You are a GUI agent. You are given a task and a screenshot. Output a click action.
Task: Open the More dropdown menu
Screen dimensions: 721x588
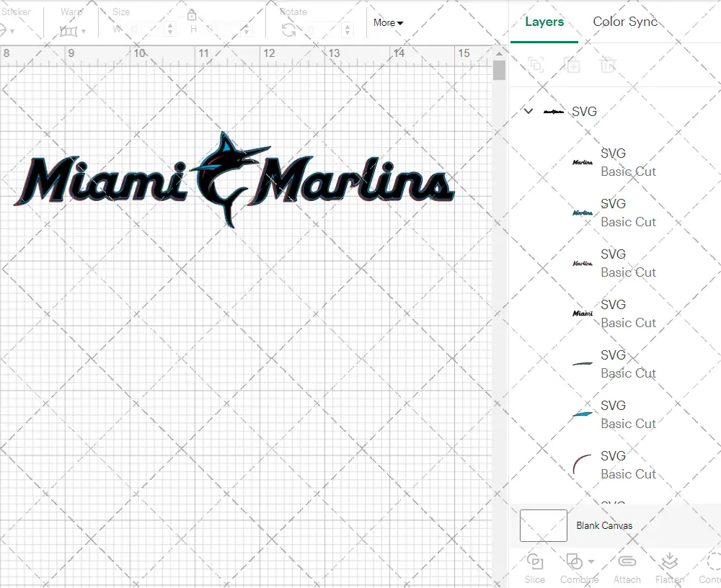(388, 23)
